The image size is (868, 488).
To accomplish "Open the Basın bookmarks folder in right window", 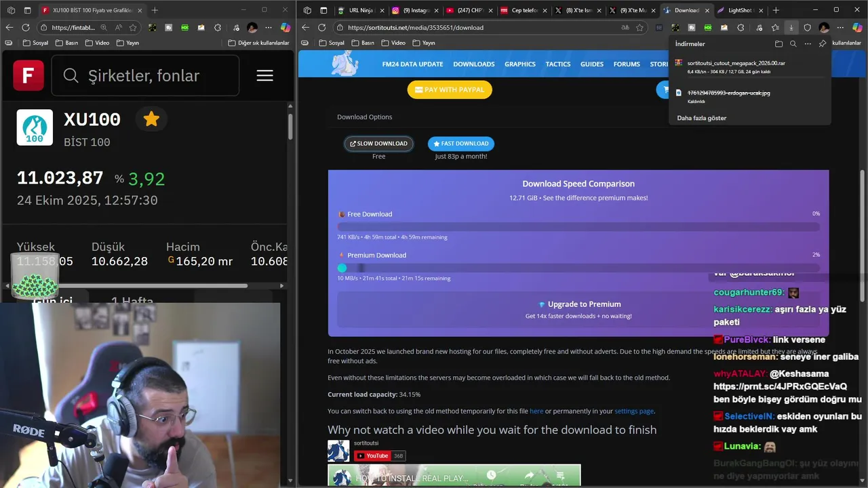I will [x=363, y=43].
